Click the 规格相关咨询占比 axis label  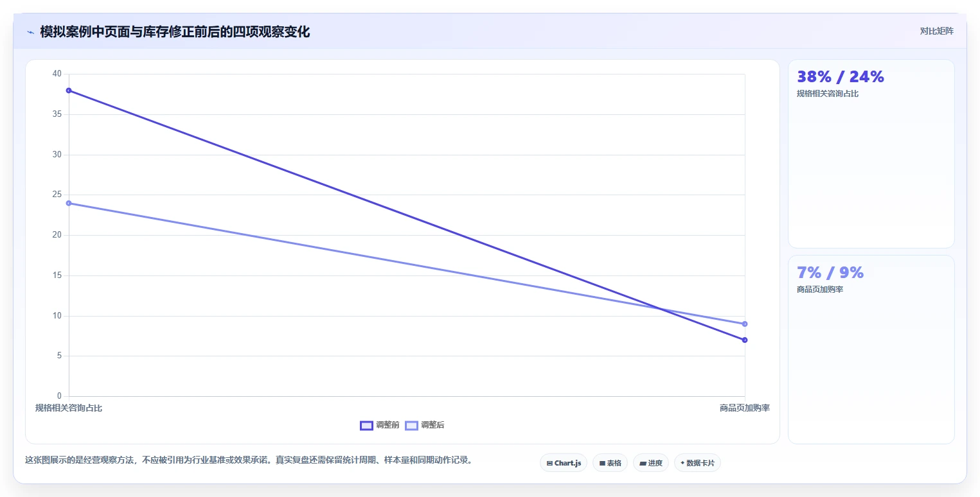[69, 408]
